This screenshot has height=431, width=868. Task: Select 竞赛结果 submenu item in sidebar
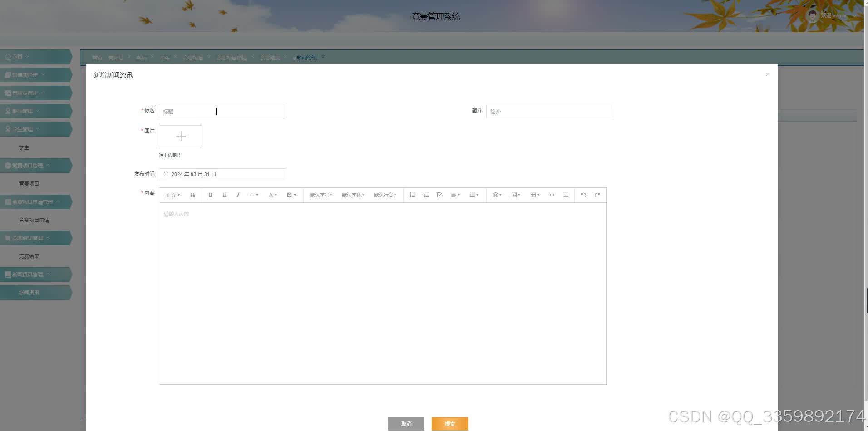pyautogui.click(x=35, y=256)
